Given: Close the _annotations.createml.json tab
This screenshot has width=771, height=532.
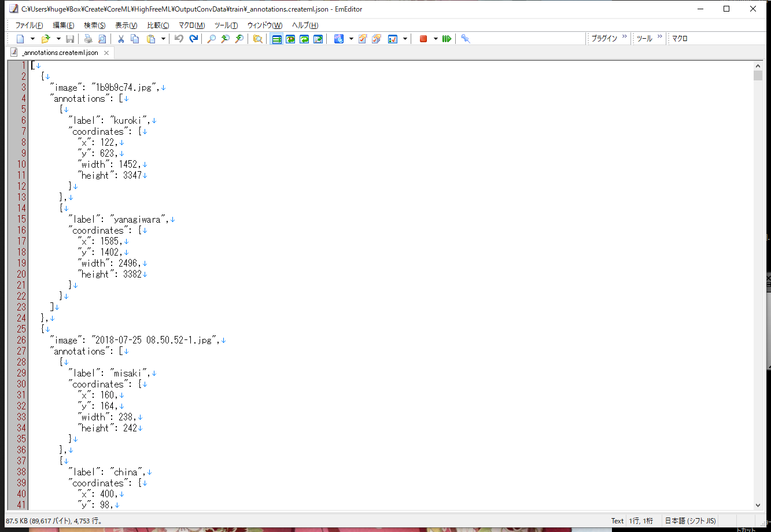Looking at the screenshot, I should pyautogui.click(x=106, y=53).
